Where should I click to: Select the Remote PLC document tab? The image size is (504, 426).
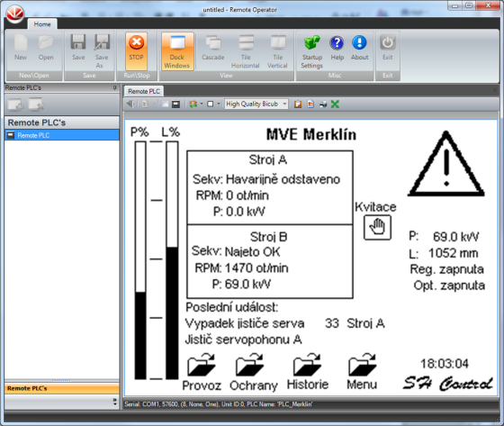click(144, 91)
